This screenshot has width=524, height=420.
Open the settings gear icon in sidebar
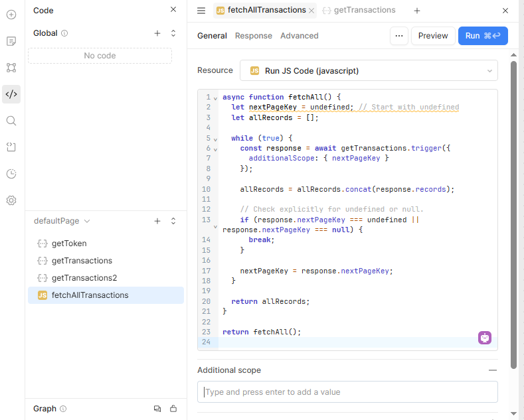pos(11,200)
